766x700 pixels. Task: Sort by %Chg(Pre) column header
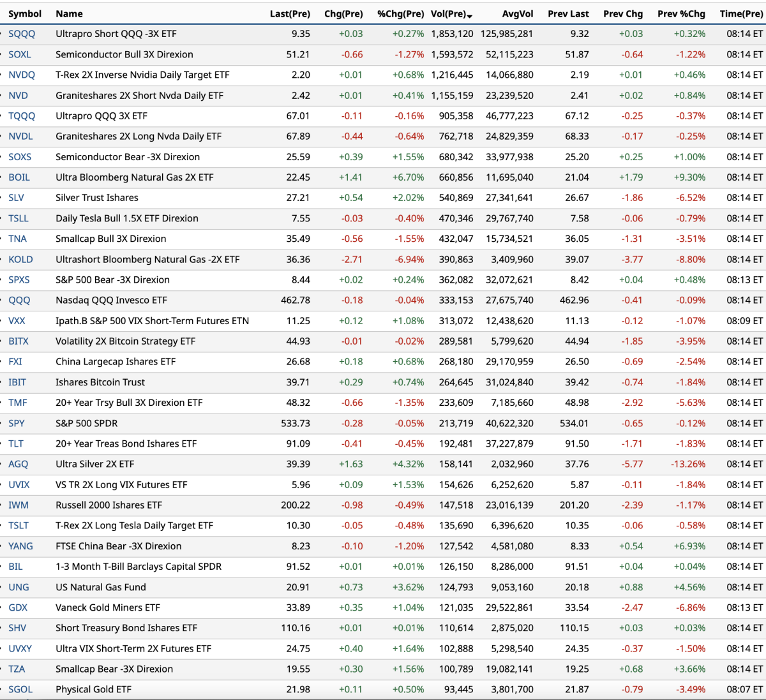[400, 14]
